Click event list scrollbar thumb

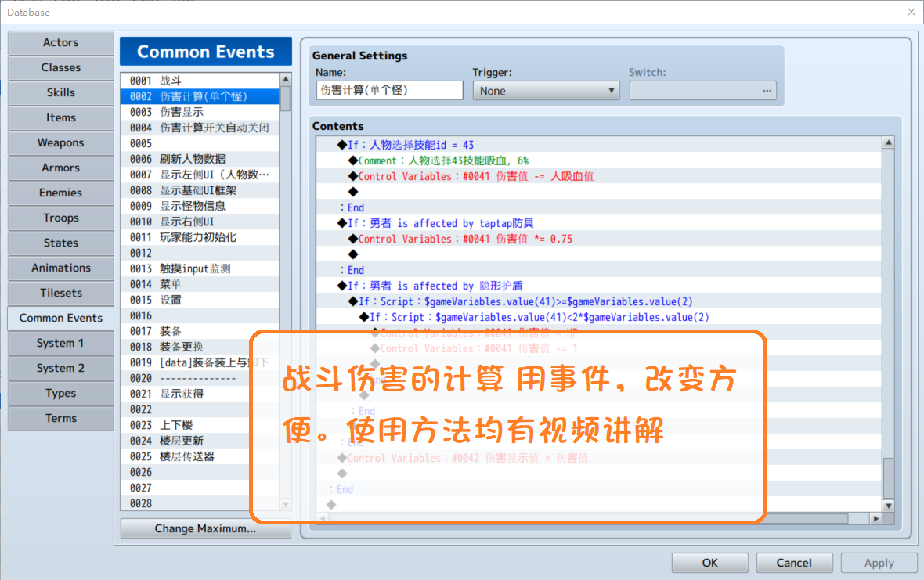pyautogui.click(x=285, y=99)
